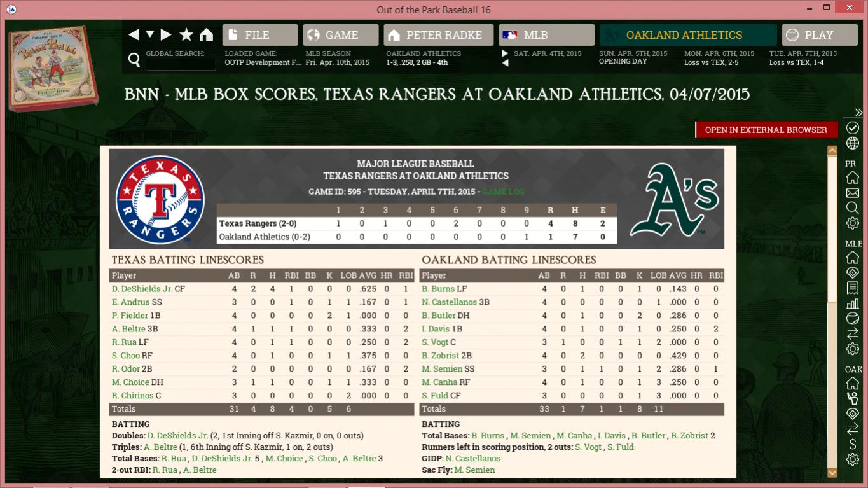Open OAK section home icon
The width and height of the screenshot is (868, 488).
853,384
